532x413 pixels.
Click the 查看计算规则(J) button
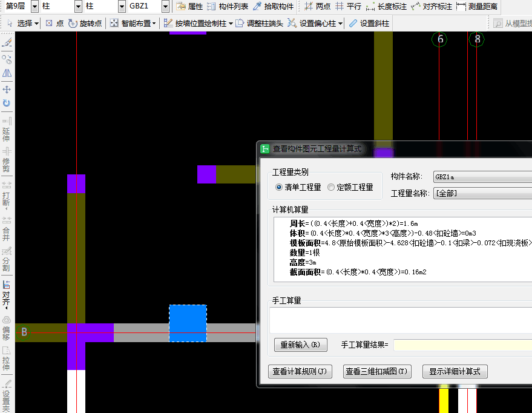(300, 372)
